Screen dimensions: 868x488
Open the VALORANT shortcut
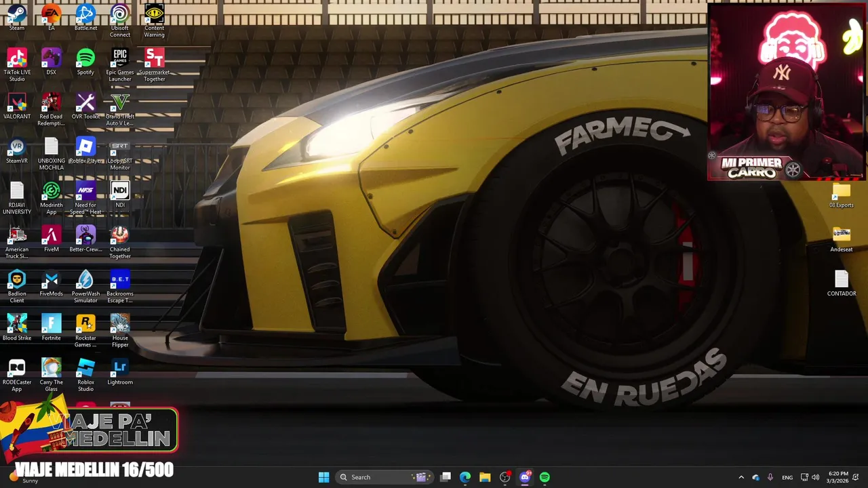[17, 106]
